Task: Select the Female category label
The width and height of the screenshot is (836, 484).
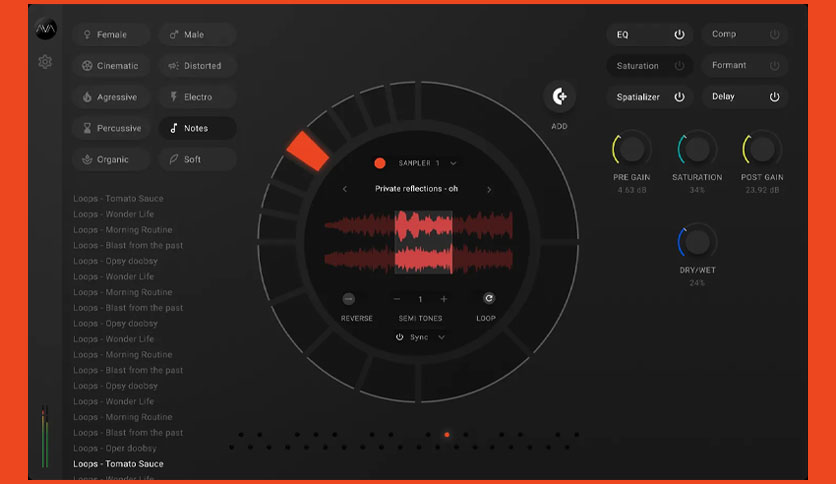Action: coord(111,35)
